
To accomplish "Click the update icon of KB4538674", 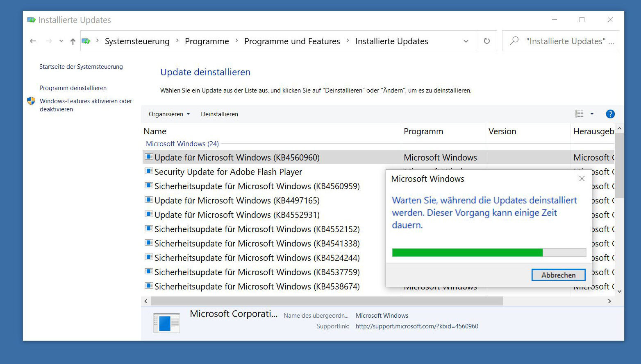I will [x=149, y=286].
